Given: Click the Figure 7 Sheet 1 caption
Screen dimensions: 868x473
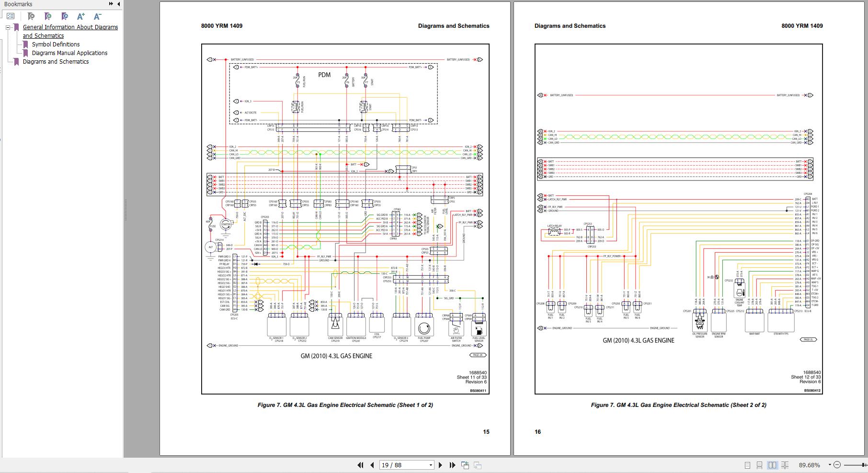Looking at the screenshot, I should coord(345,405).
